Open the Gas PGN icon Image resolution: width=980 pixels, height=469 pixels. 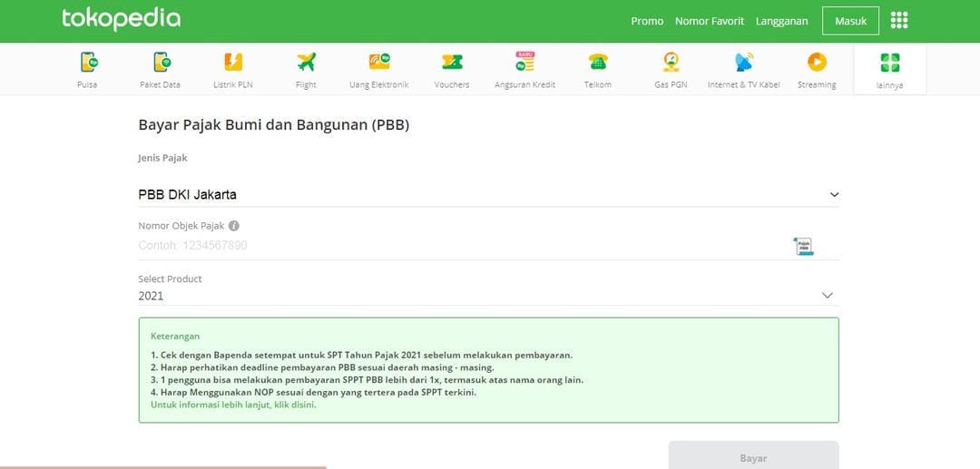(671, 62)
